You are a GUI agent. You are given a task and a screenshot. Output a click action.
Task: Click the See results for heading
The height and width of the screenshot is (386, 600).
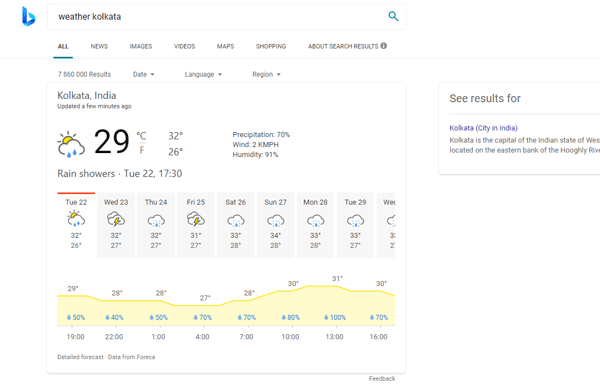(485, 98)
